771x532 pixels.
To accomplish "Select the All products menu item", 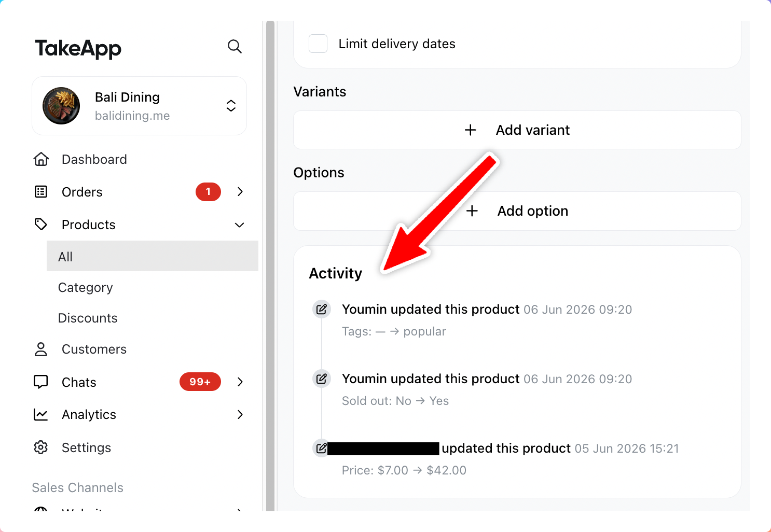I will [153, 256].
